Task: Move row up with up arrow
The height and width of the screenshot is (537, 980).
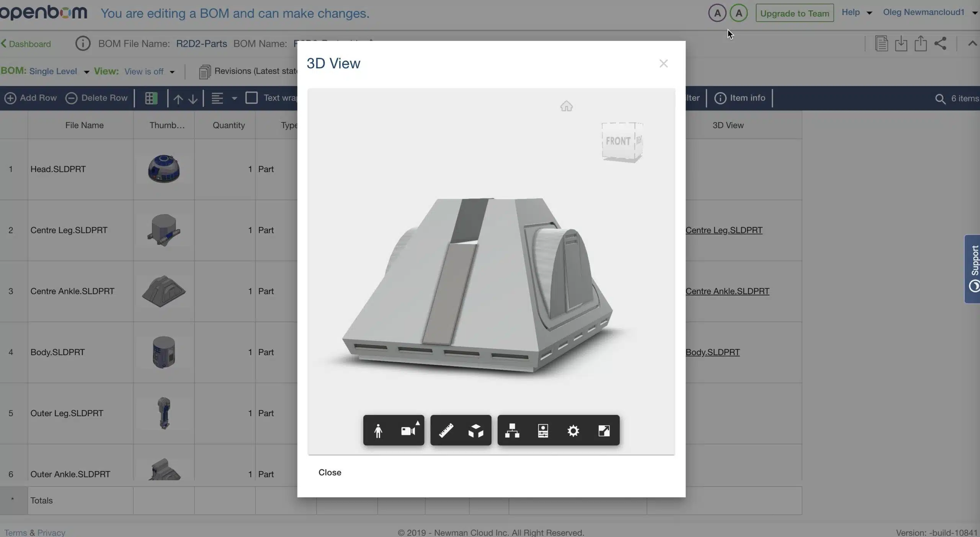Action: [178, 99]
